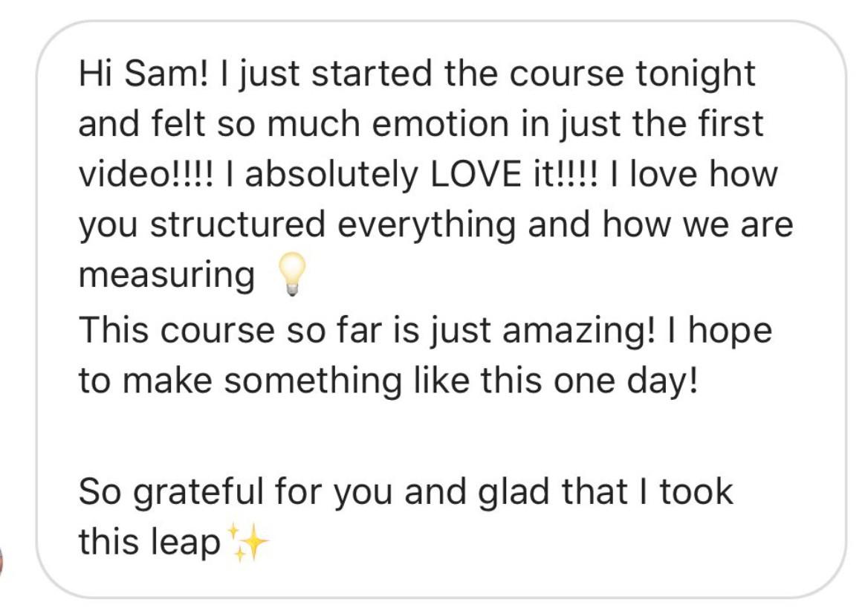
Task: Click the light bulb emoji after "measuring"
Action: tap(291, 274)
